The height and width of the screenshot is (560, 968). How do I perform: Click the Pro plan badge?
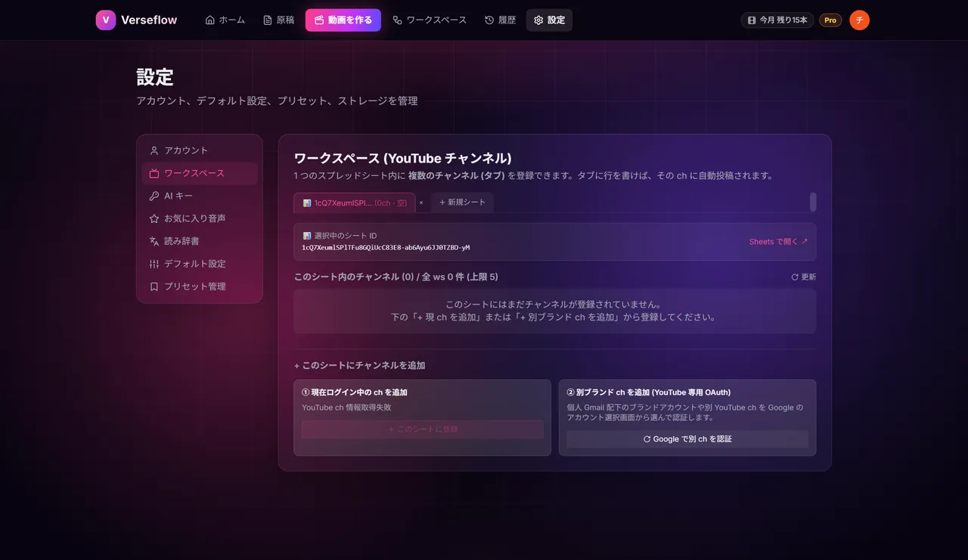click(x=830, y=20)
